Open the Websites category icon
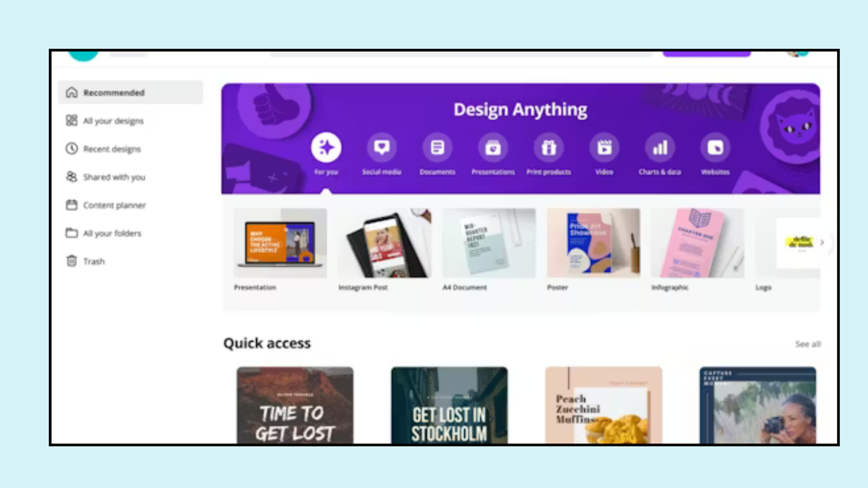Screen dimensions: 868x488 click(716, 147)
